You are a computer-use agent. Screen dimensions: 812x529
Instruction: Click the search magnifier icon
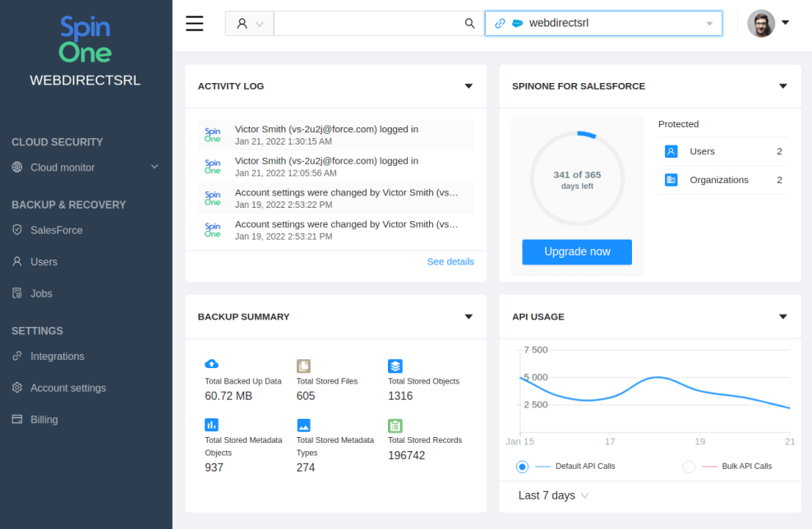(469, 23)
